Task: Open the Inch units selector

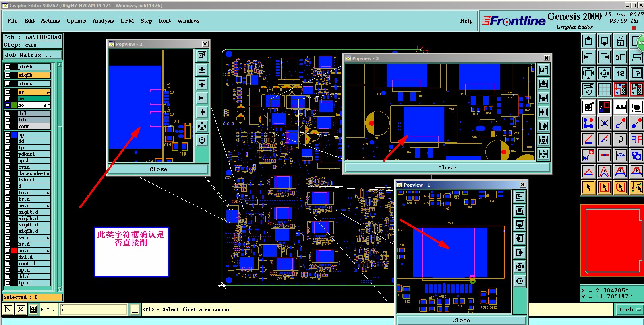Action: pyautogui.click(x=630, y=309)
